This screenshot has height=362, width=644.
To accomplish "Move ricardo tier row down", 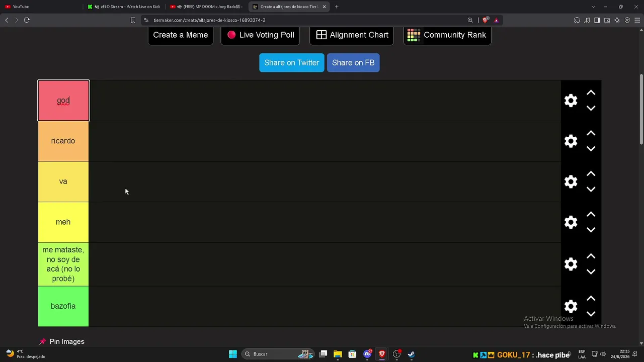I will tap(591, 149).
